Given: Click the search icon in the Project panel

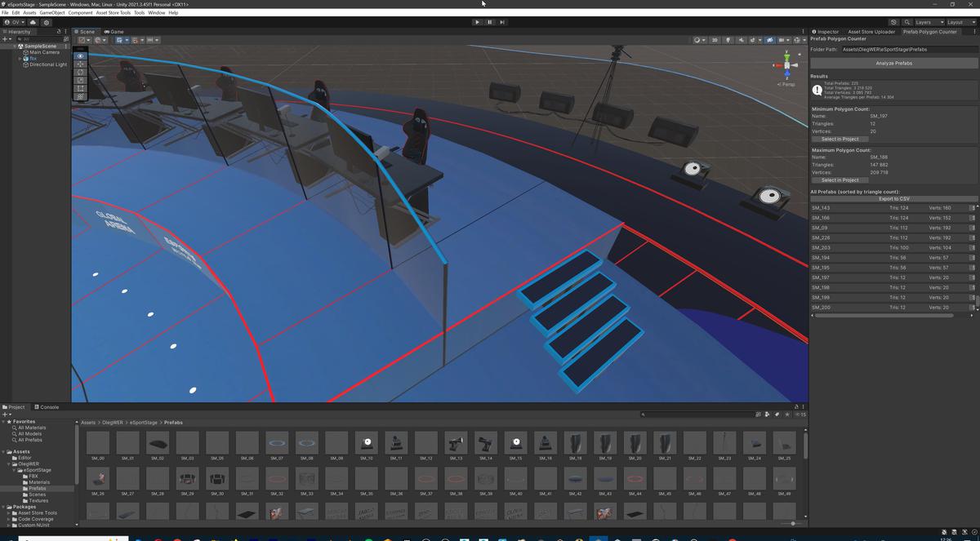Looking at the screenshot, I should click(x=644, y=415).
